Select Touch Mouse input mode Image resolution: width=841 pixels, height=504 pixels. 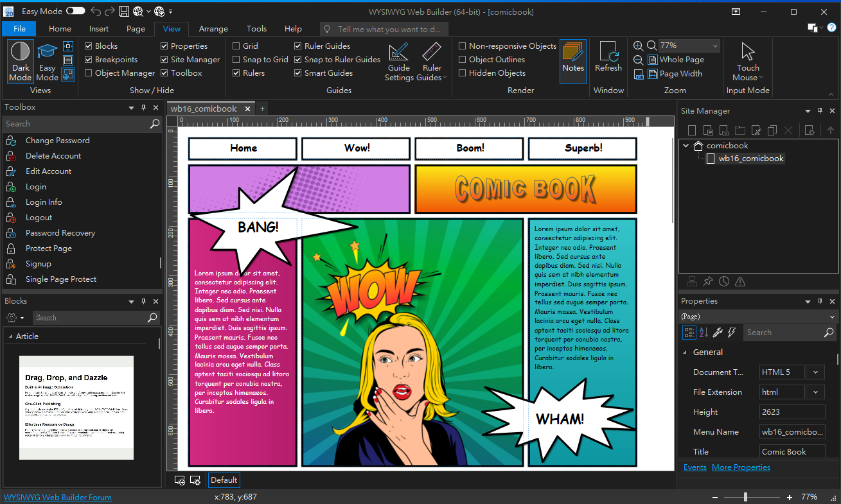click(x=747, y=62)
